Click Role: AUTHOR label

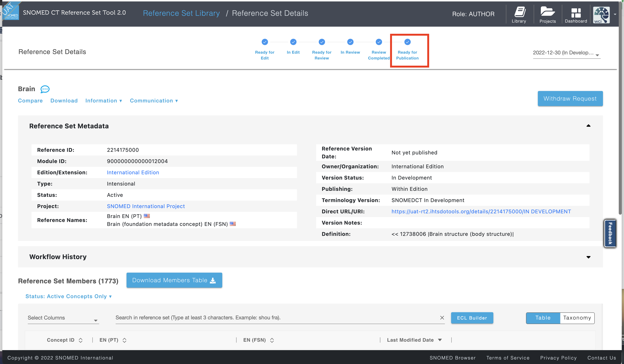473,14
